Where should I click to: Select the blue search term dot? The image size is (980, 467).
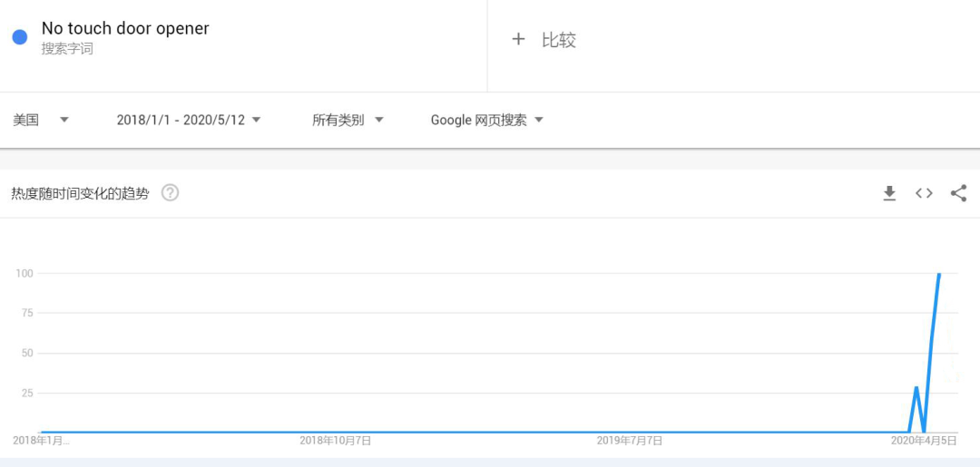20,37
